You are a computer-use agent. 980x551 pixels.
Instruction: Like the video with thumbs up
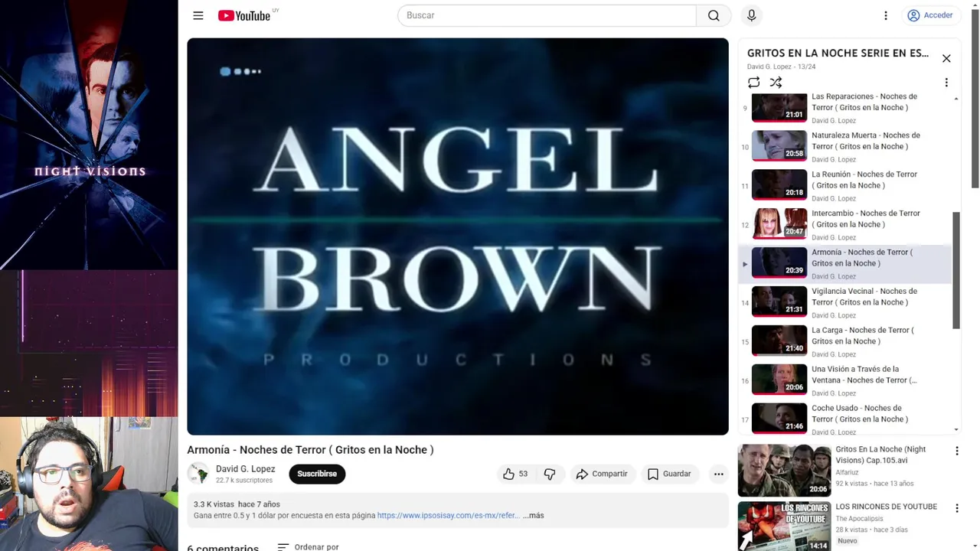coord(515,474)
